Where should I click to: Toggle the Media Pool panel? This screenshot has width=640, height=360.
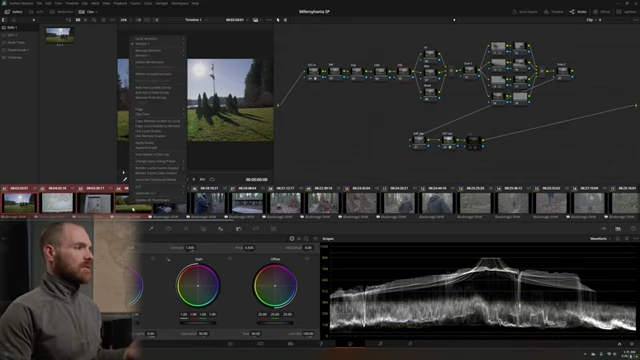tap(62, 12)
